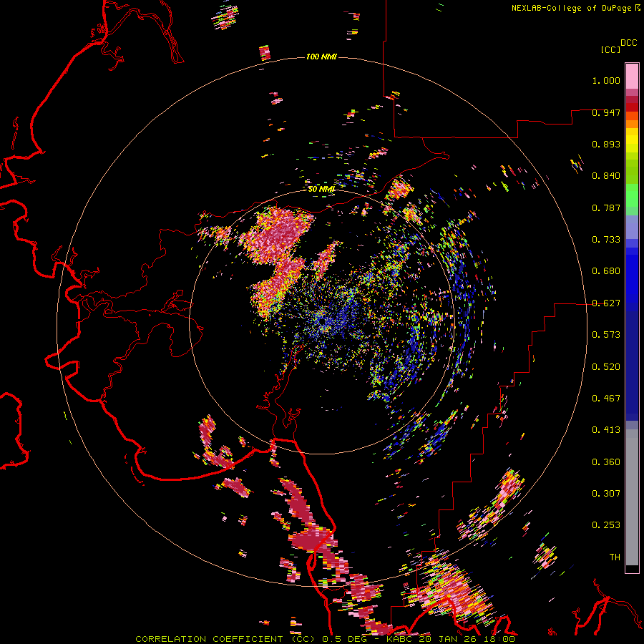The height and width of the screenshot is (644, 644).
Task: Select the 0.573 scale value
Action: (x=606, y=335)
